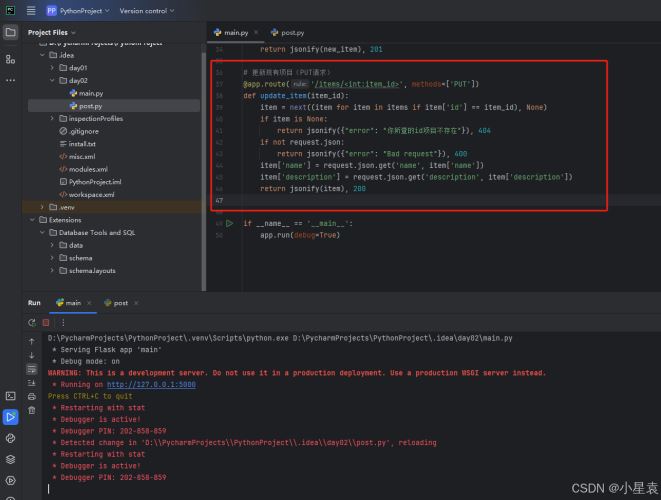The height and width of the screenshot is (500, 661).
Task: Toggle soft-wrap in the Run console
Action: pos(32,369)
